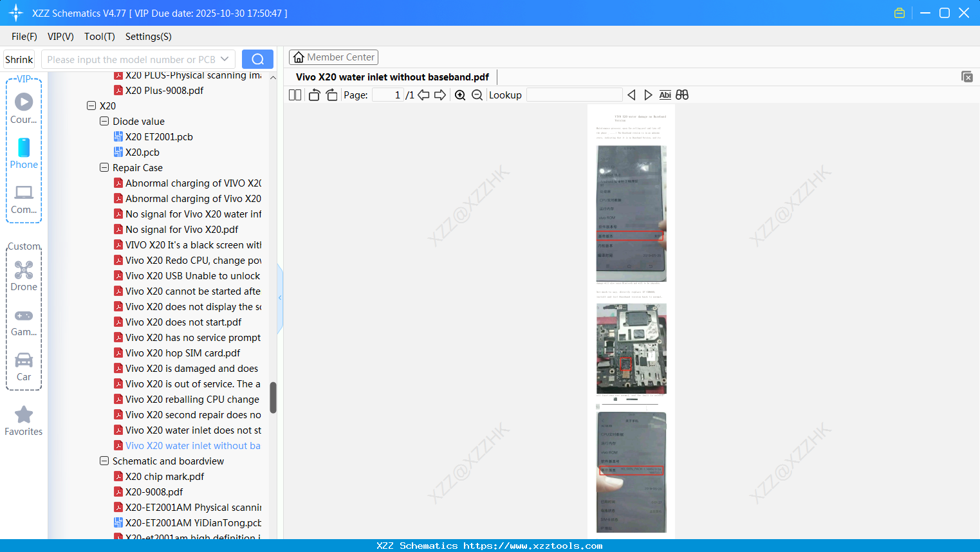Open Member Center

point(333,57)
